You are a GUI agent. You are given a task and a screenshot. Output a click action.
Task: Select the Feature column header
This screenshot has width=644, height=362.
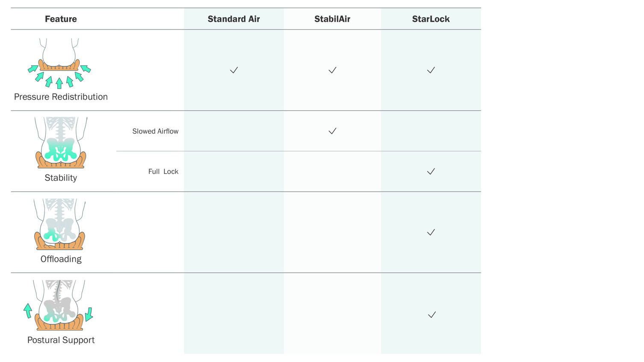click(61, 19)
